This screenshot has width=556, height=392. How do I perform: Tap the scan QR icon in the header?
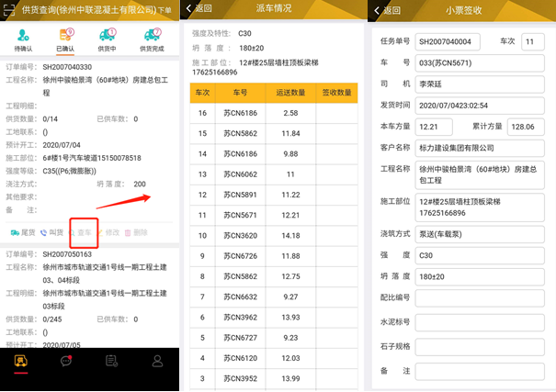[9, 10]
